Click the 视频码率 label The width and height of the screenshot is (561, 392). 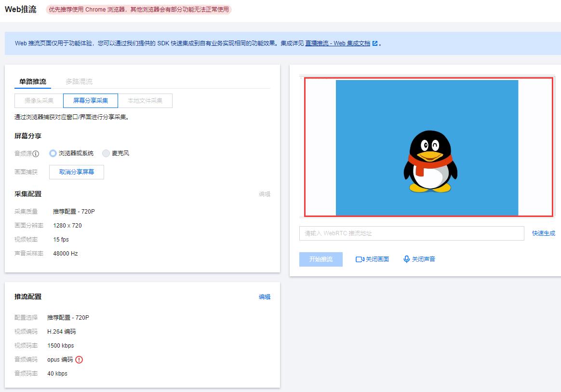(x=26, y=345)
